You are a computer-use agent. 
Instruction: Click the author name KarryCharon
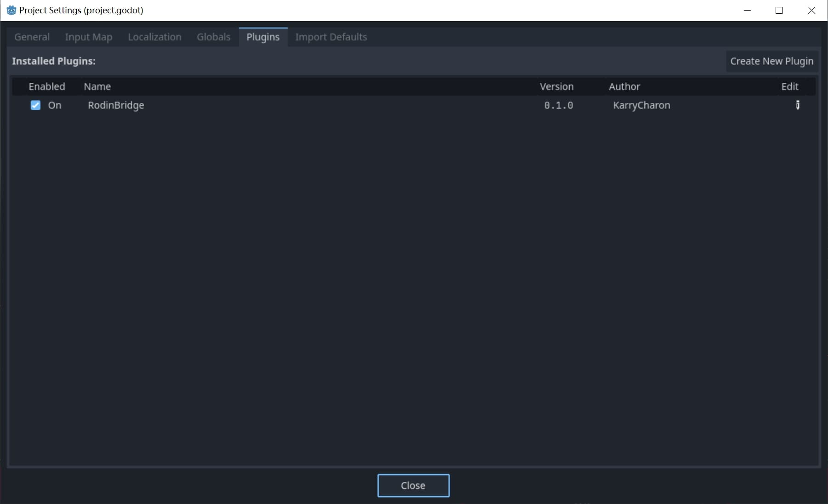tap(641, 105)
